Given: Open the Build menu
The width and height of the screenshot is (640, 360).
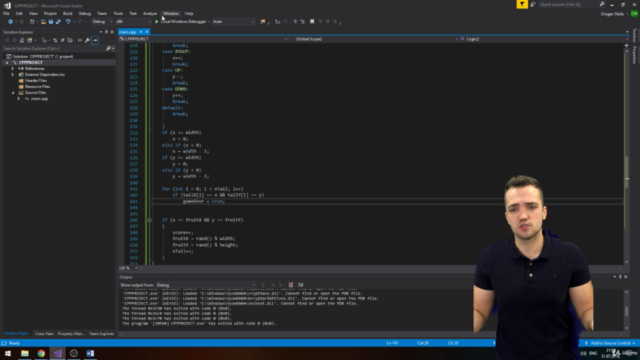Looking at the screenshot, I should (67, 13).
